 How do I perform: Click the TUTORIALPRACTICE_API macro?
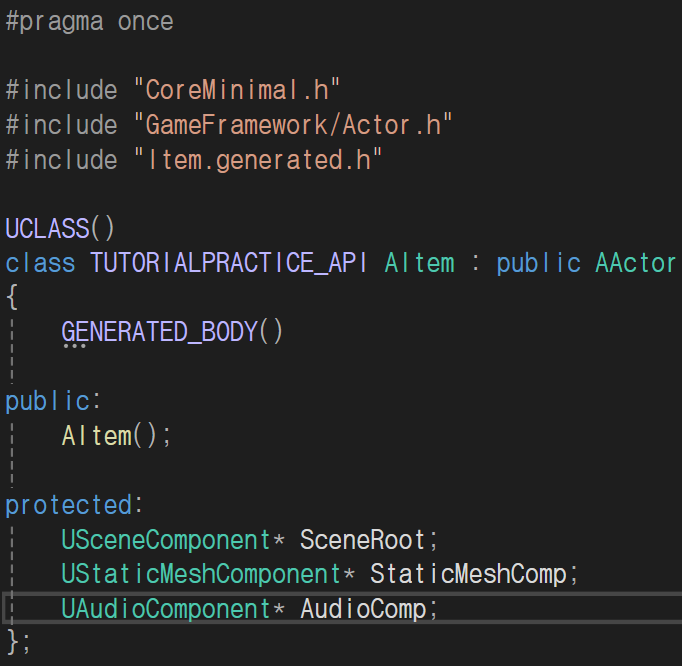[229, 263]
